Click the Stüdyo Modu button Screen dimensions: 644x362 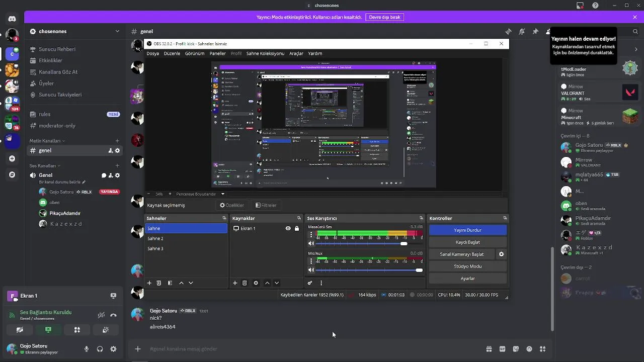tap(467, 266)
